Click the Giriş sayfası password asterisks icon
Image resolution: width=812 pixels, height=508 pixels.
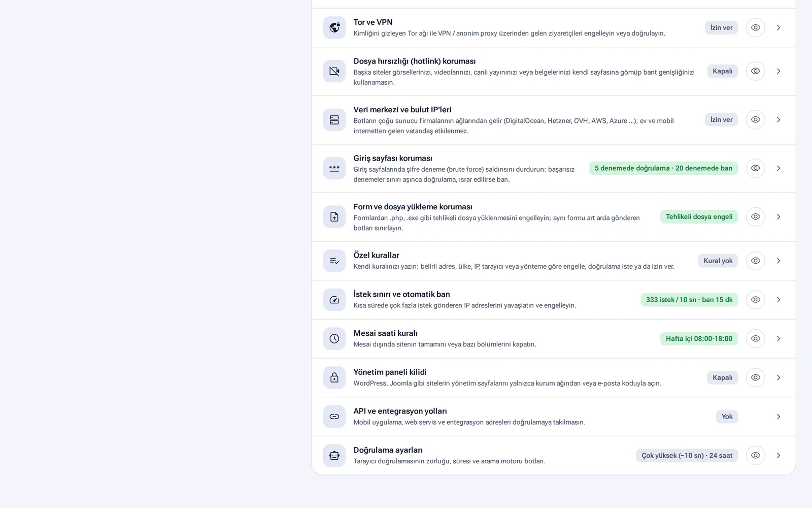point(334,168)
